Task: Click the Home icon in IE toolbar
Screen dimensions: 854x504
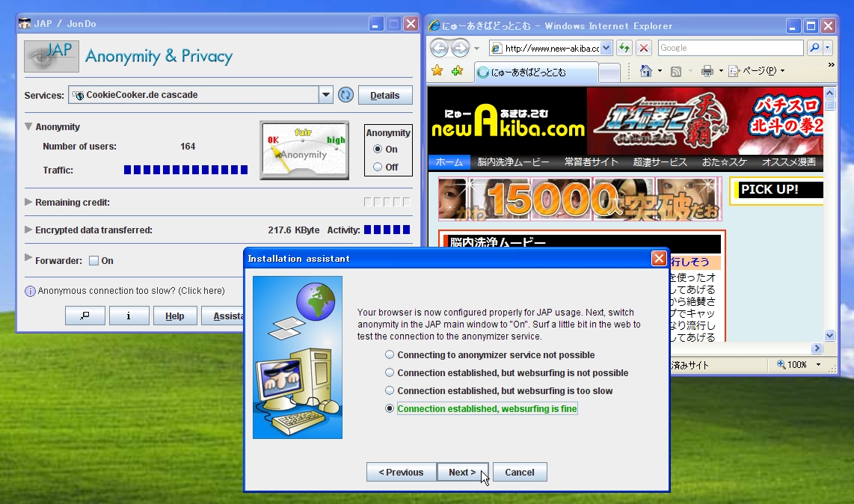Action: point(646,71)
